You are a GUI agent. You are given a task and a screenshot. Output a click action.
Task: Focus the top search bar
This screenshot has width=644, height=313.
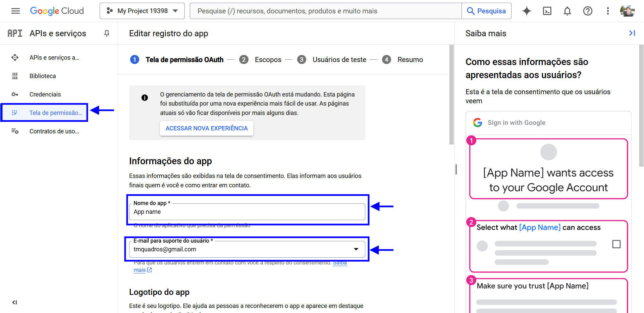[x=326, y=11]
